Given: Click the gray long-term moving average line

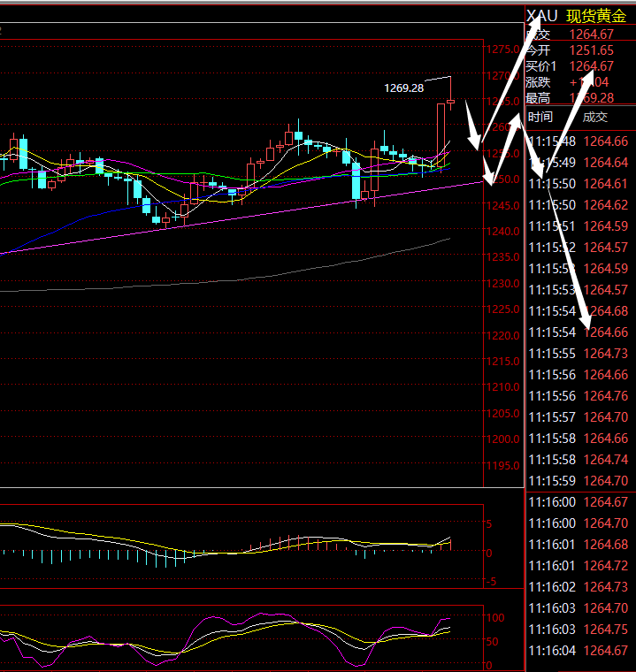Looking at the screenshot, I should click(x=265, y=279).
